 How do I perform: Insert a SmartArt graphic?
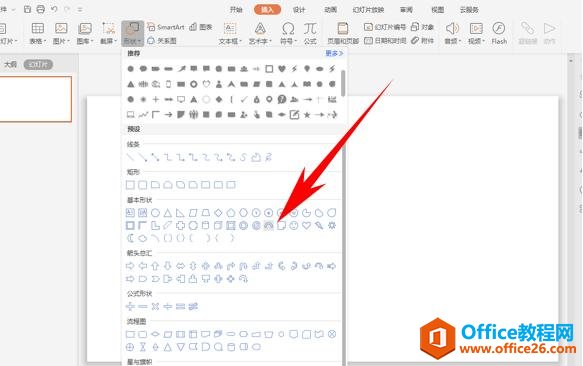pyautogui.click(x=166, y=27)
